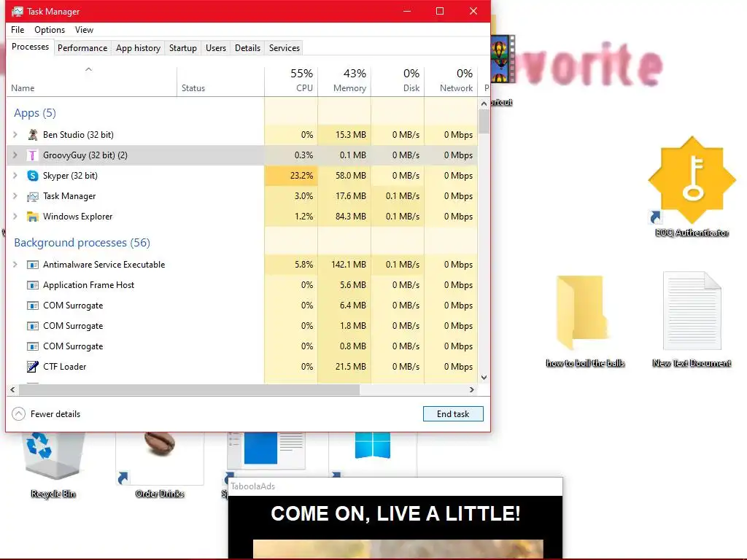Click the Antimalware Service Executable icon
The image size is (747, 560).
32,265
